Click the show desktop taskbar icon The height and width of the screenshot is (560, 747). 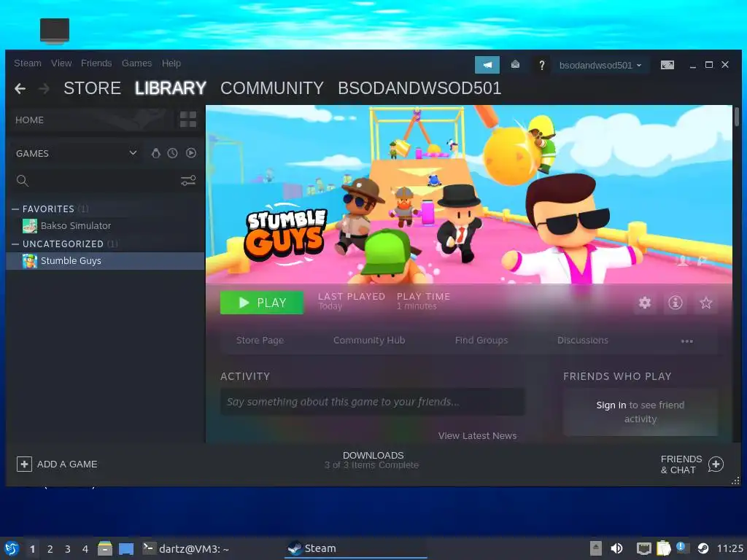point(126,549)
